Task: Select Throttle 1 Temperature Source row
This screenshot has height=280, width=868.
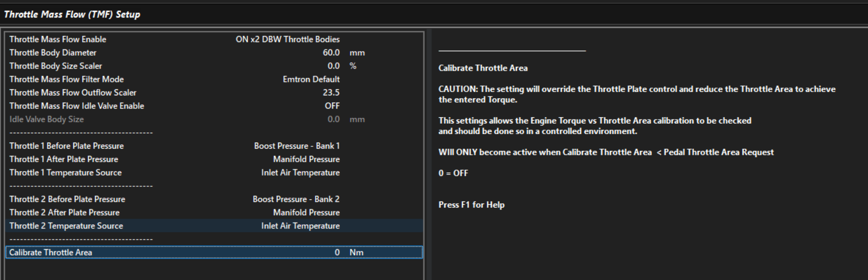Action: click(x=214, y=173)
